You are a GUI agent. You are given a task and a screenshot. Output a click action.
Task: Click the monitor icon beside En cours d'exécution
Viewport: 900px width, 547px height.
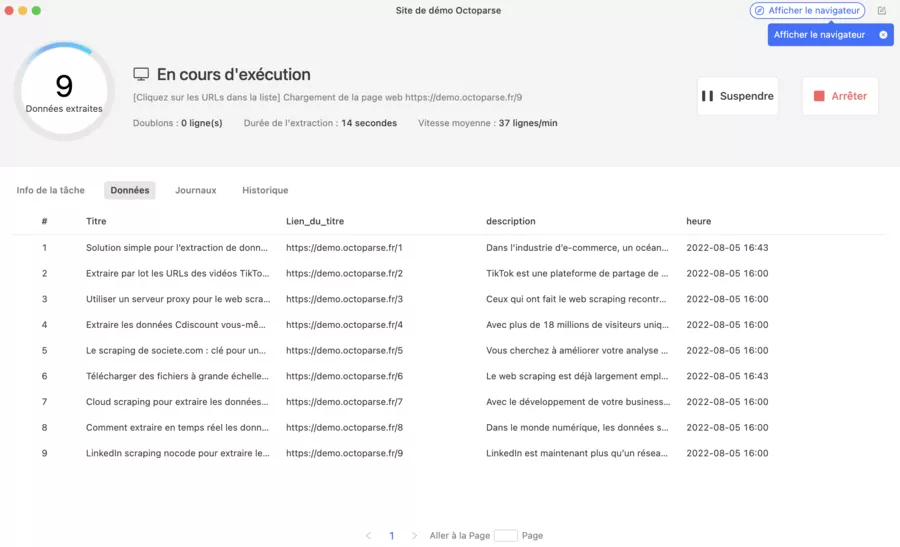click(141, 74)
